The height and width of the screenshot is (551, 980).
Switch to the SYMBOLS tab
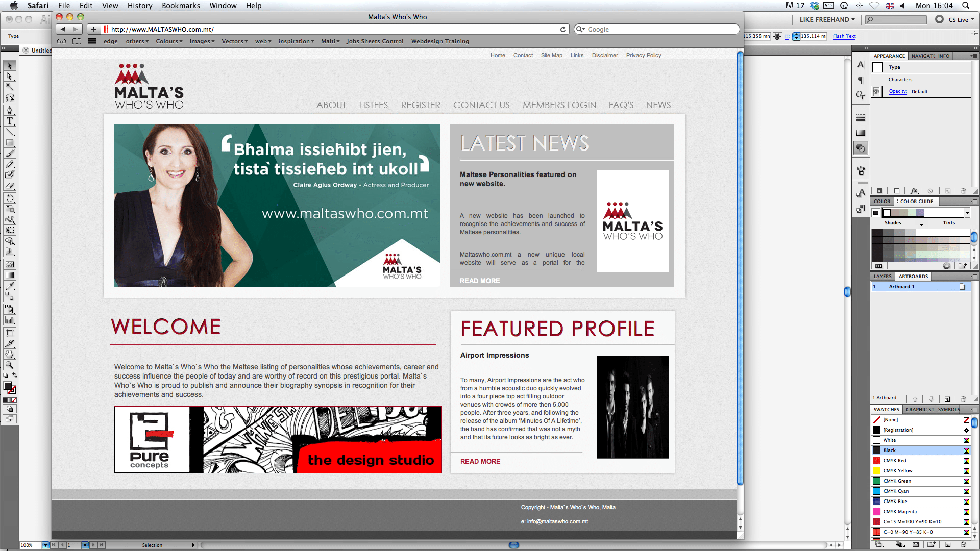[949, 409]
